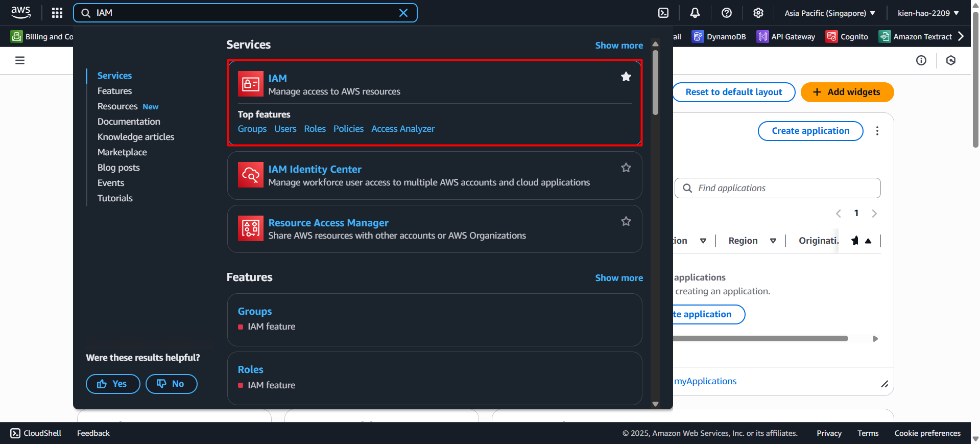
Task: Favorite Resource Access Manager with star
Action: click(626, 221)
